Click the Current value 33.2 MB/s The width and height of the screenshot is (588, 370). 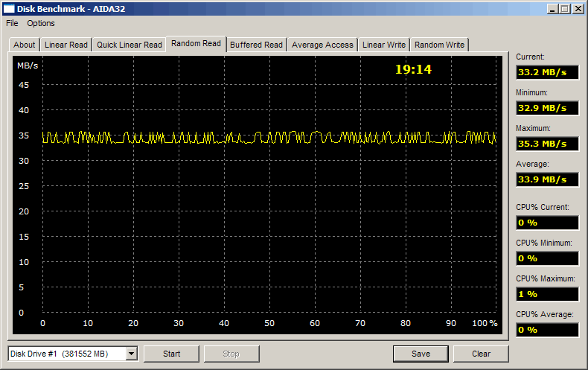tap(547, 72)
